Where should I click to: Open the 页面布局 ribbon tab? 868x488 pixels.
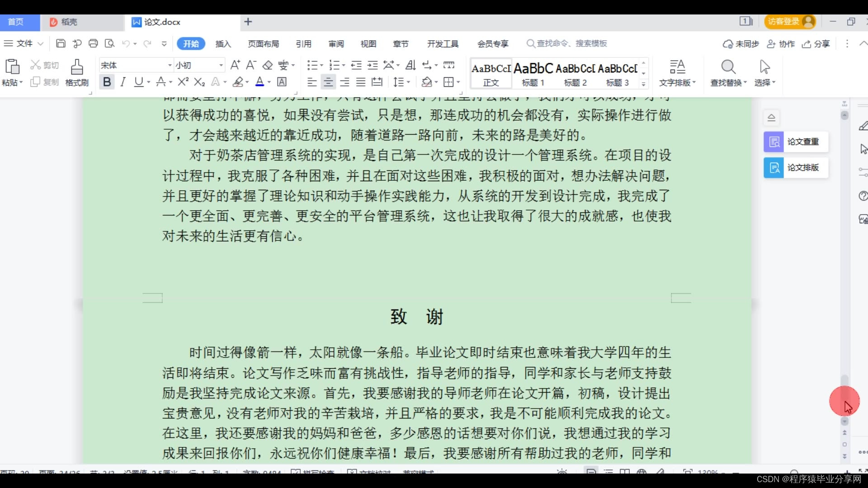[x=263, y=44]
